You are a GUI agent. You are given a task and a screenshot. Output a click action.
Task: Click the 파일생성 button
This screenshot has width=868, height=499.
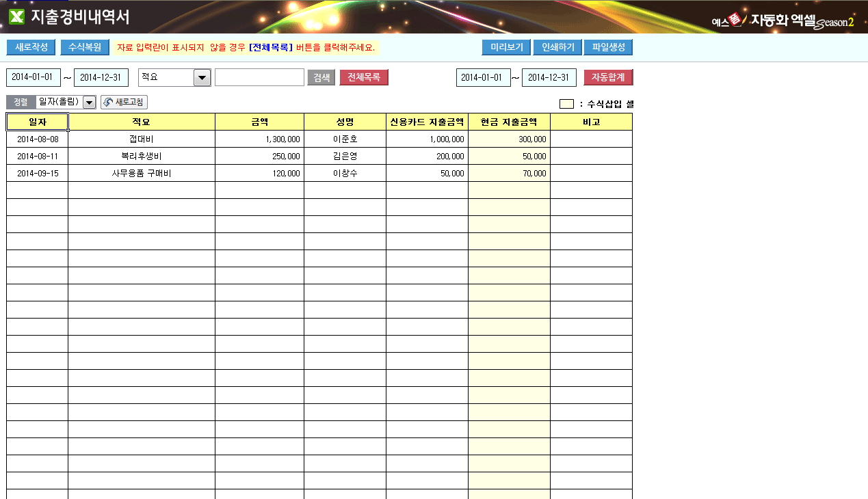pyautogui.click(x=609, y=47)
